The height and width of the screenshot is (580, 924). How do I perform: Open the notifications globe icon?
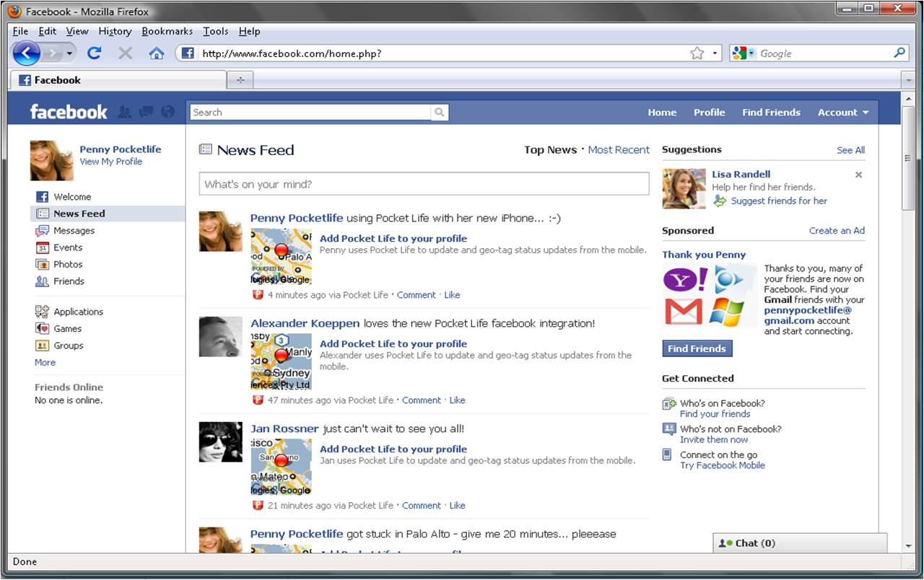click(168, 112)
